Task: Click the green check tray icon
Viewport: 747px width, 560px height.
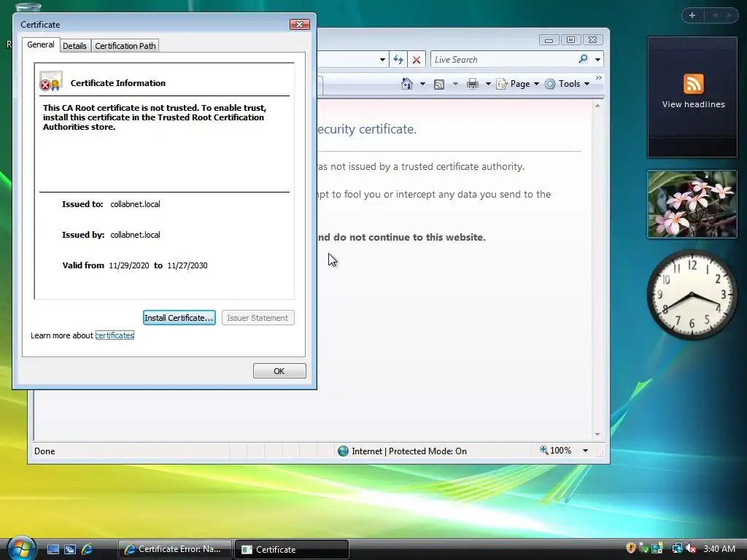Action: pos(644,548)
